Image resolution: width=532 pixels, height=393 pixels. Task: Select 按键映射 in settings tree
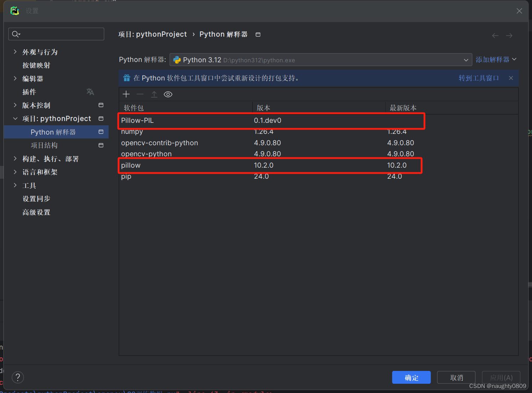click(x=36, y=65)
